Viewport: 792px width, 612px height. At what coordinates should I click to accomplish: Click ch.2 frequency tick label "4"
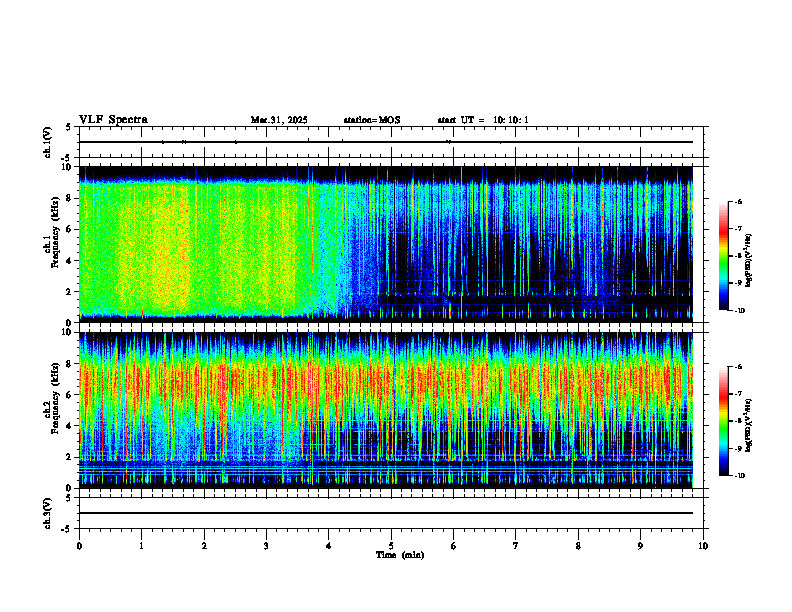tap(69, 426)
